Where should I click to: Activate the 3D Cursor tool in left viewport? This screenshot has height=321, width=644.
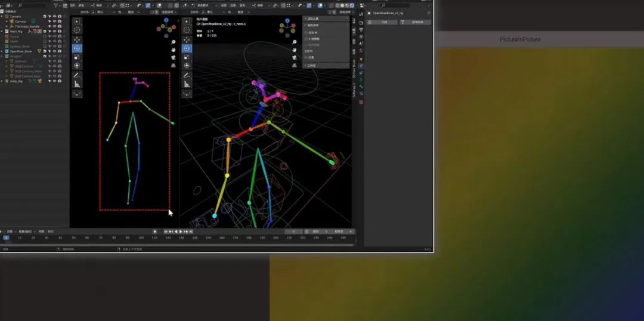tap(77, 30)
